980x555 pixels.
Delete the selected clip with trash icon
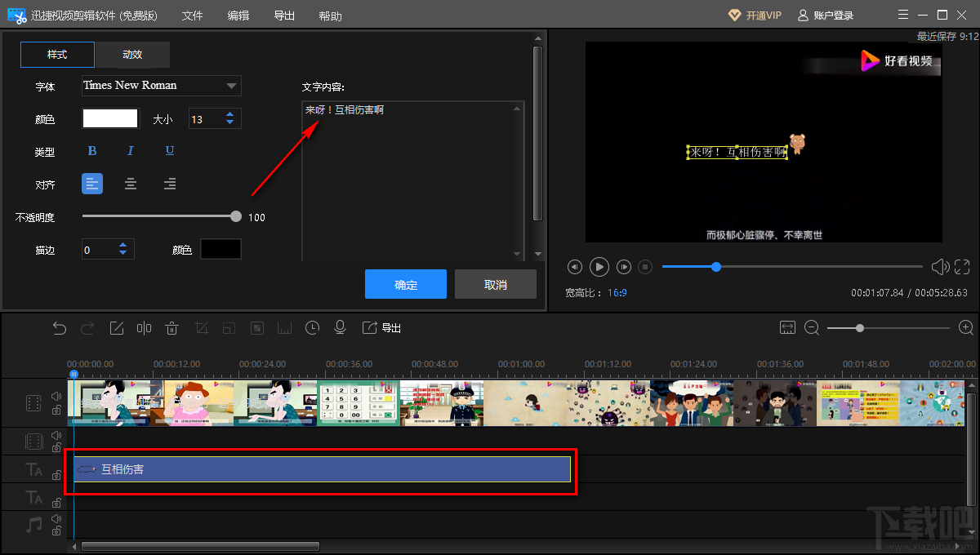point(171,328)
